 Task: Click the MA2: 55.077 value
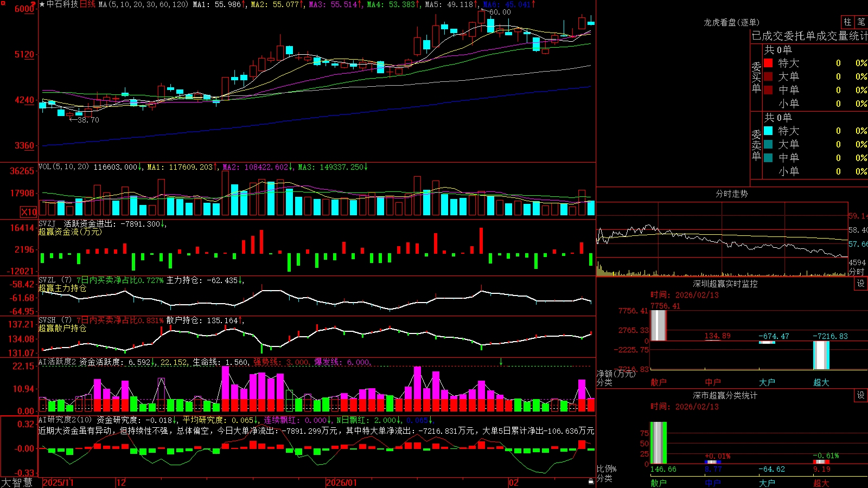click(x=275, y=4)
